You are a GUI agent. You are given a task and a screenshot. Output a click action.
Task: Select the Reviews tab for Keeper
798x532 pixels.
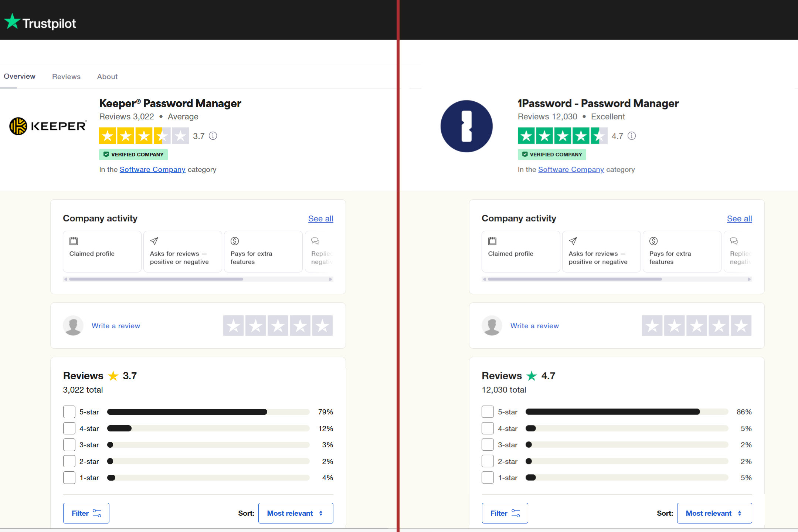(x=67, y=77)
